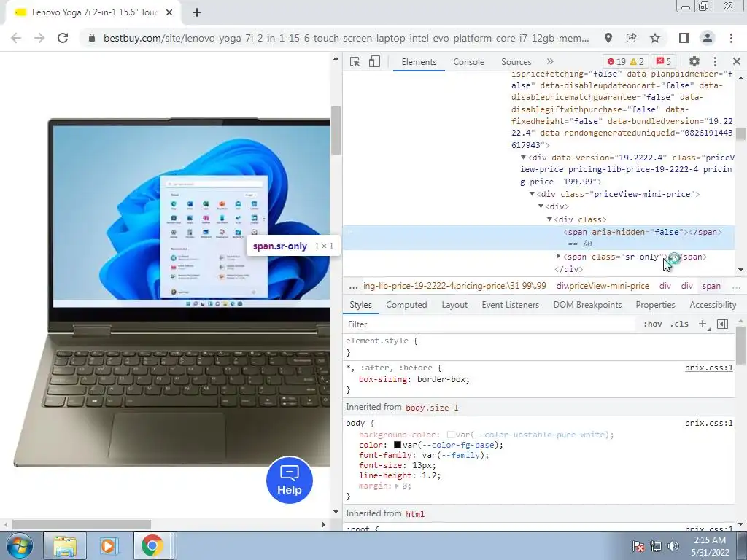Switch to the Console panel

[x=469, y=62]
